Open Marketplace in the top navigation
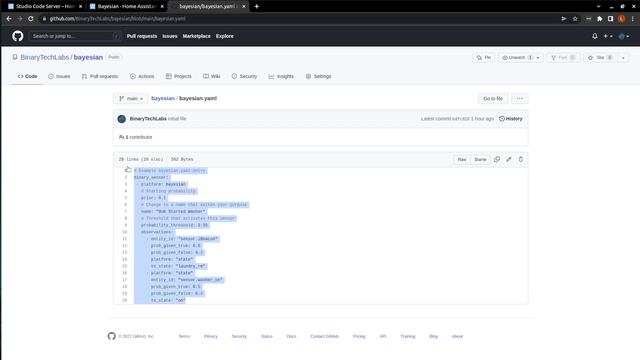The image size is (640, 360). (196, 36)
